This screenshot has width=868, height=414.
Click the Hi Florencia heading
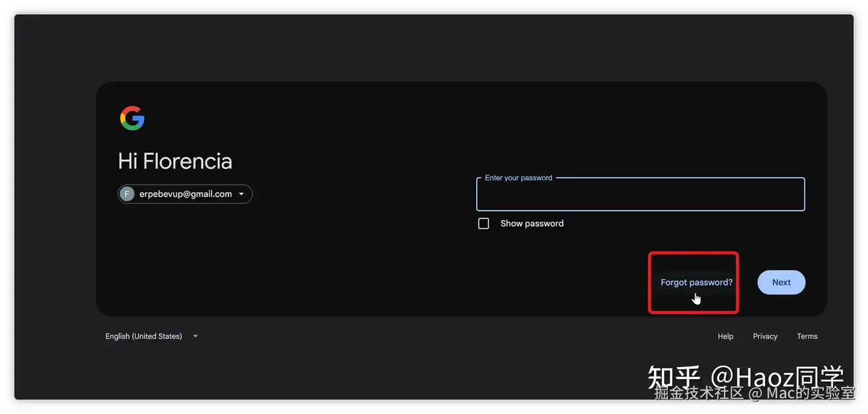click(x=175, y=161)
